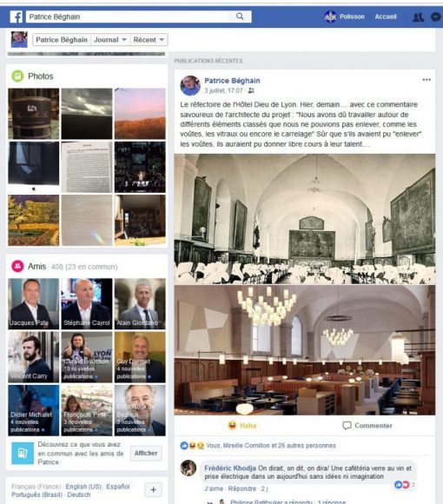Screen dimensions: 443x504
Task: Click the pink Amis section icon
Action: pyautogui.click(x=17, y=266)
